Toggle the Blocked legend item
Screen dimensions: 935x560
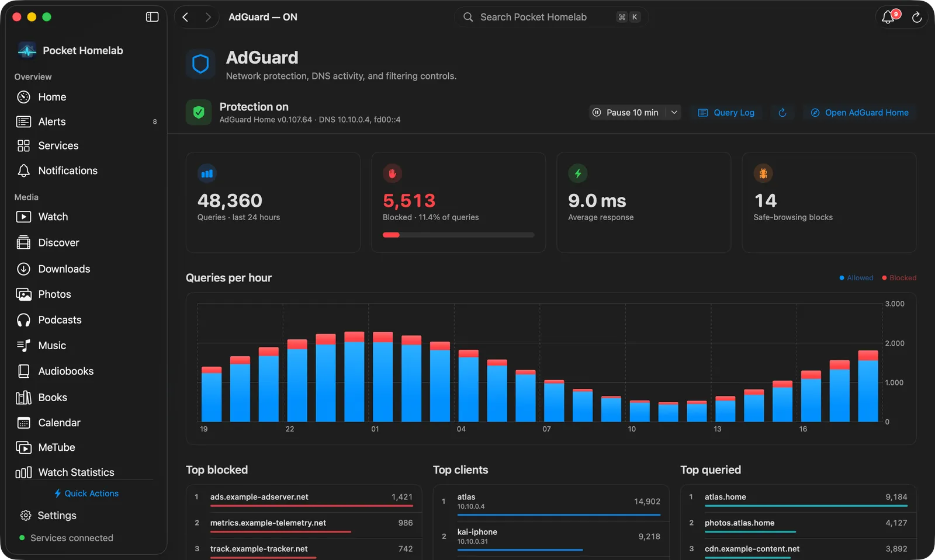(899, 278)
